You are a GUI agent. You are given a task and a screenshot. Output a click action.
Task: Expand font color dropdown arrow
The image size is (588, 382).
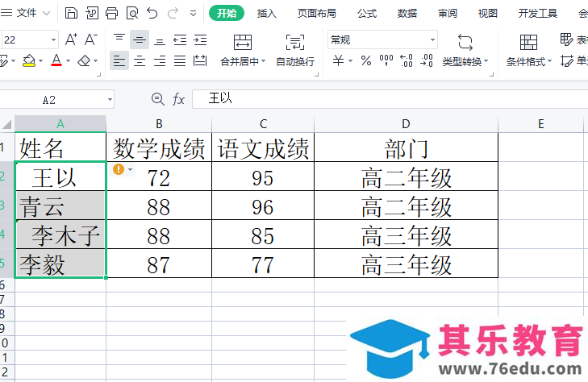pos(68,60)
